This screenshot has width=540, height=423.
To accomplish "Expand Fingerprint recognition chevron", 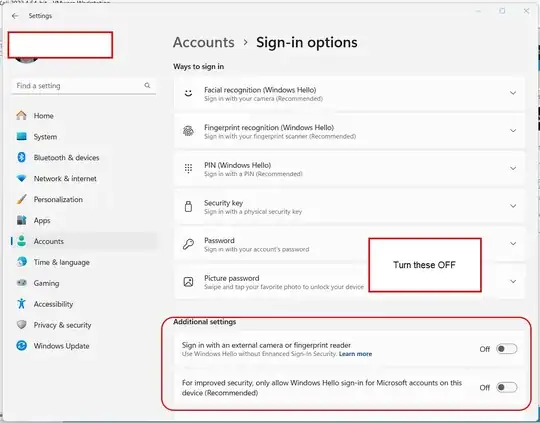I will coord(513,131).
